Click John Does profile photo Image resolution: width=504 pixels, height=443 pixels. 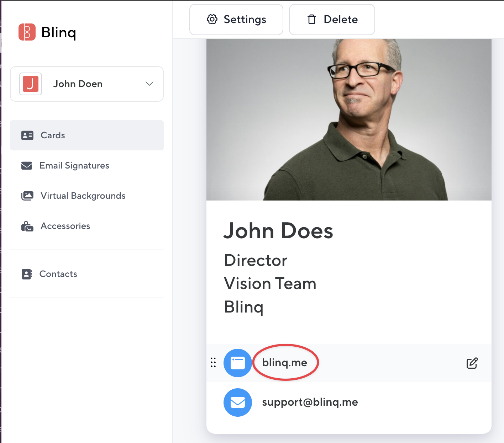[349, 120]
